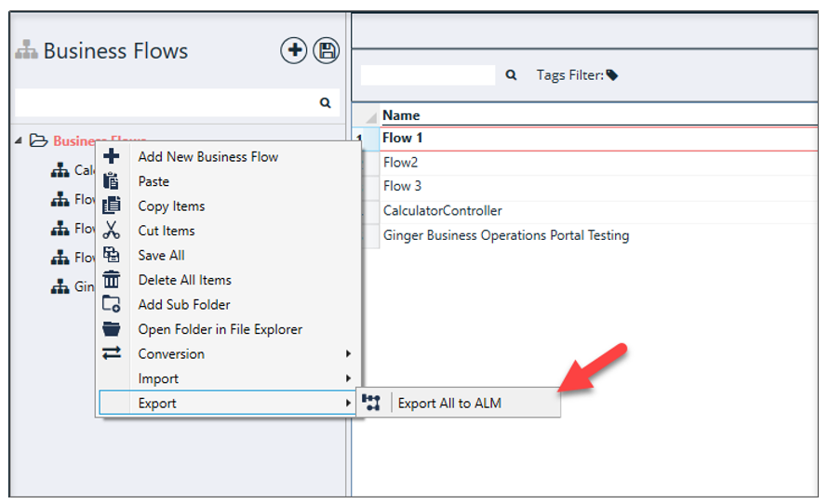The image size is (829, 504).
Task: Click the scissors icon for Cut Items
Action: point(112,231)
